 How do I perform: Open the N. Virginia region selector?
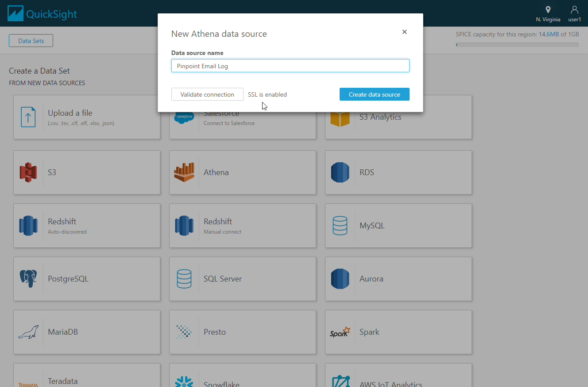[x=548, y=14]
